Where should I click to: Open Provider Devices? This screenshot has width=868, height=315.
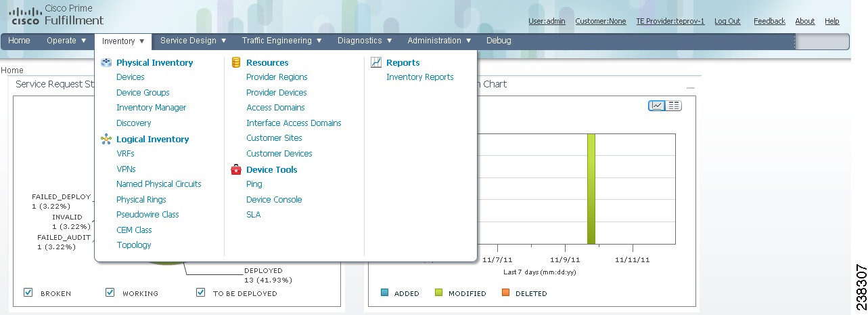[x=276, y=93]
